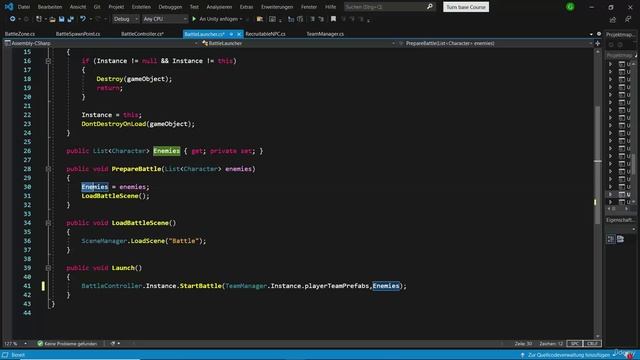Open the BattleLauncher class navigation dropdown
640x360 pixels.
click(298, 43)
